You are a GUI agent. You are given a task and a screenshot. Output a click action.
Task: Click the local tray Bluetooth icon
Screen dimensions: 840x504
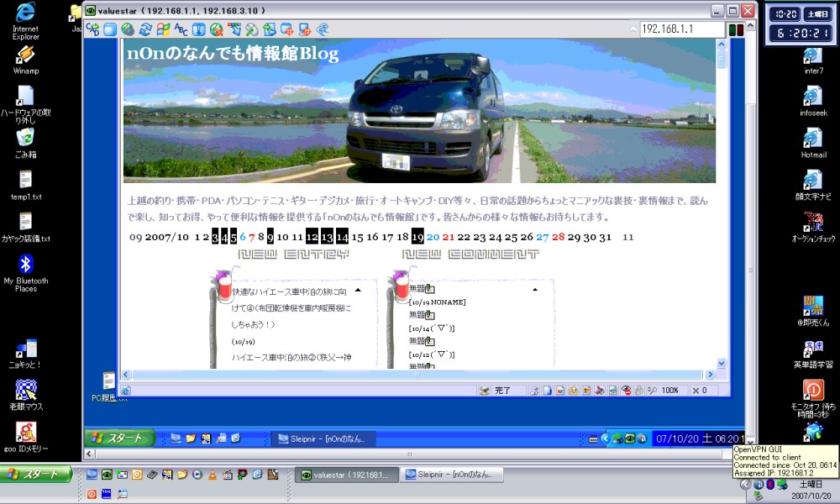(x=770, y=484)
